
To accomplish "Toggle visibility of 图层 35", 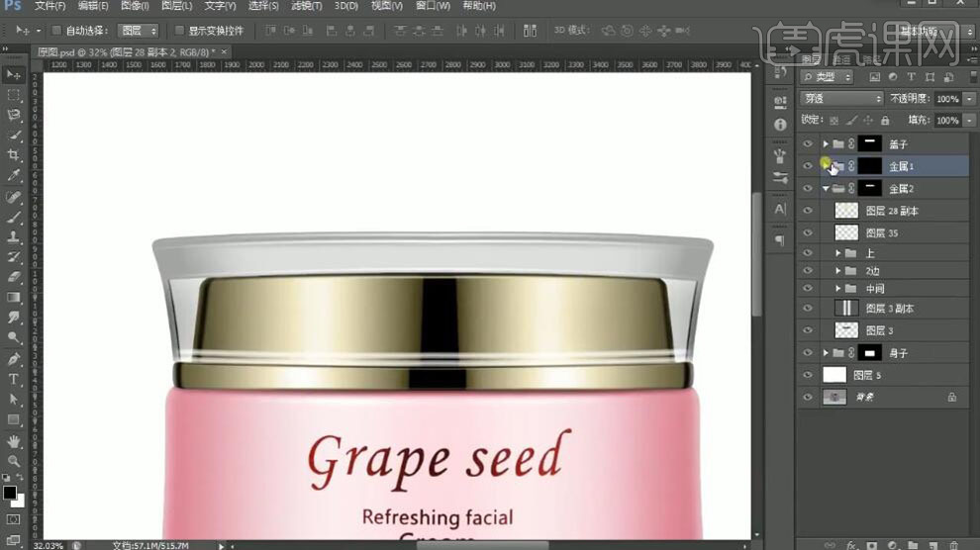I will pos(808,232).
